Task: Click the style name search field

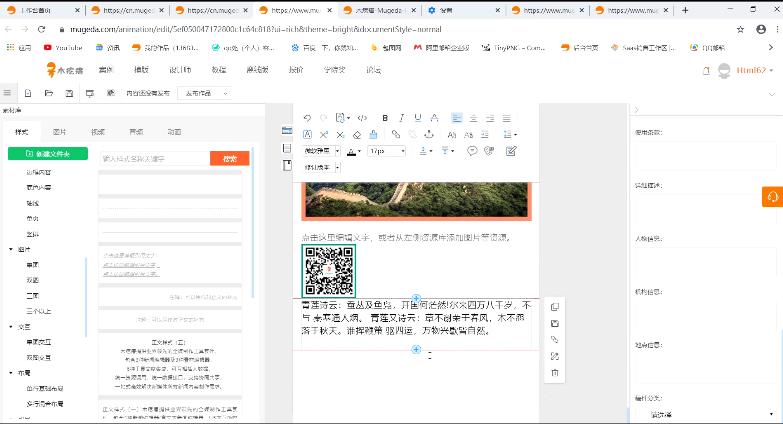Action: 154,158
